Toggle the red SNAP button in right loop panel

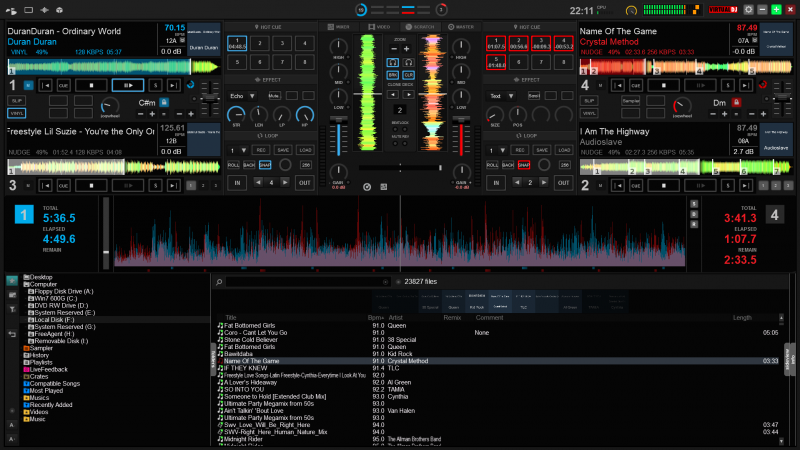click(x=524, y=165)
